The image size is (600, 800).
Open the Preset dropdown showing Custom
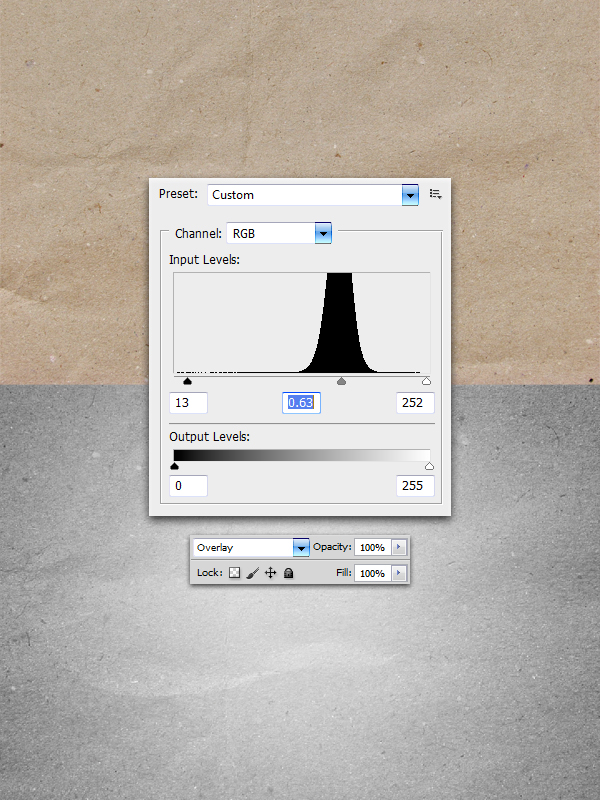[313, 195]
